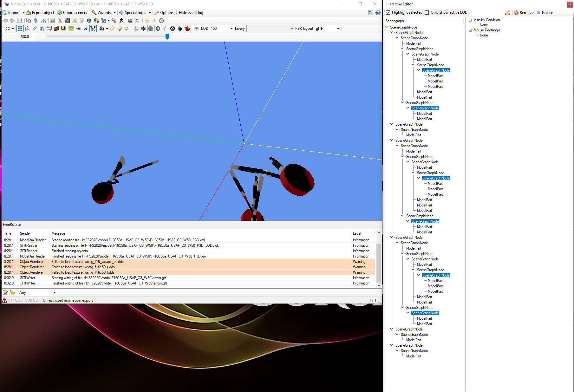The width and height of the screenshot is (574, 392).
Task: Open the PBR layout dropdown
Action: click(x=338, y=29)
